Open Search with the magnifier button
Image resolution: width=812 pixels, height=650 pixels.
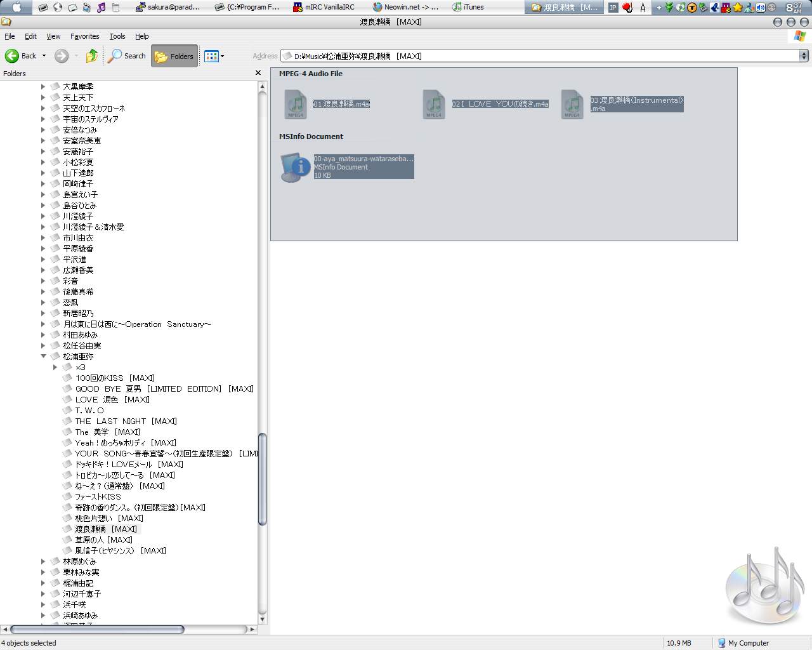click(x=127, y=56)
